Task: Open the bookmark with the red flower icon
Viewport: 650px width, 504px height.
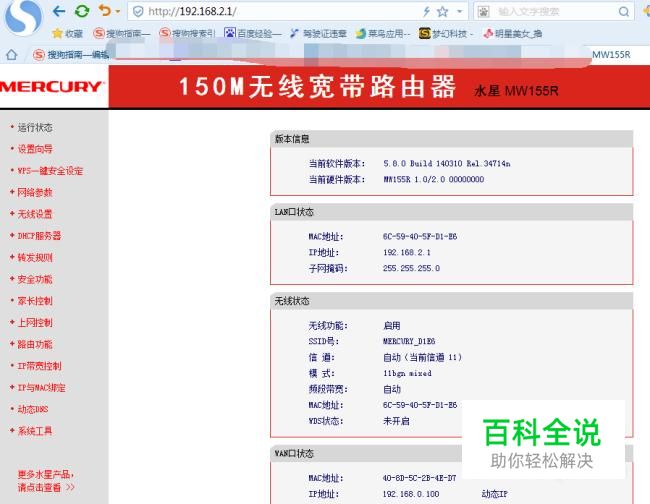Action: pos(512,34)
